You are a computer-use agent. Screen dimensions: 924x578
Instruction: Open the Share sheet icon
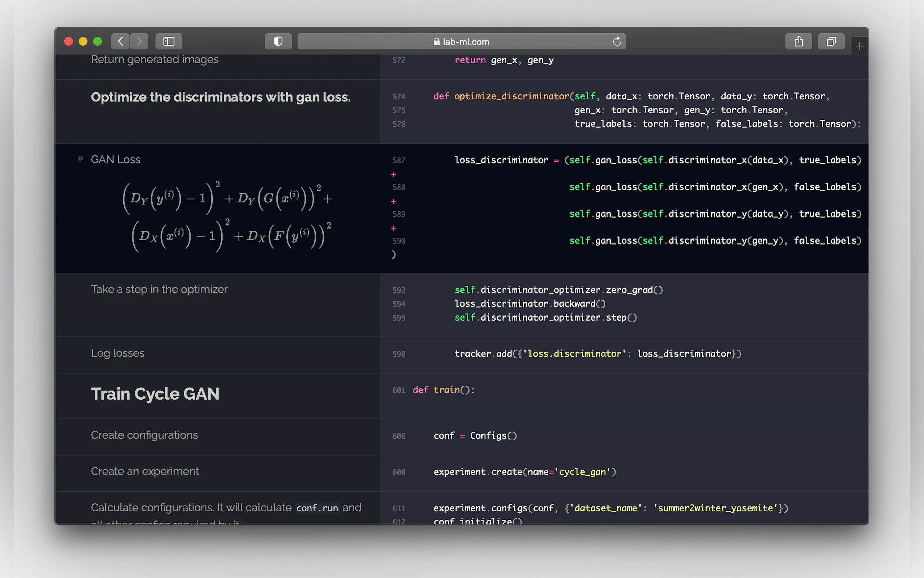tap(798, 41)
